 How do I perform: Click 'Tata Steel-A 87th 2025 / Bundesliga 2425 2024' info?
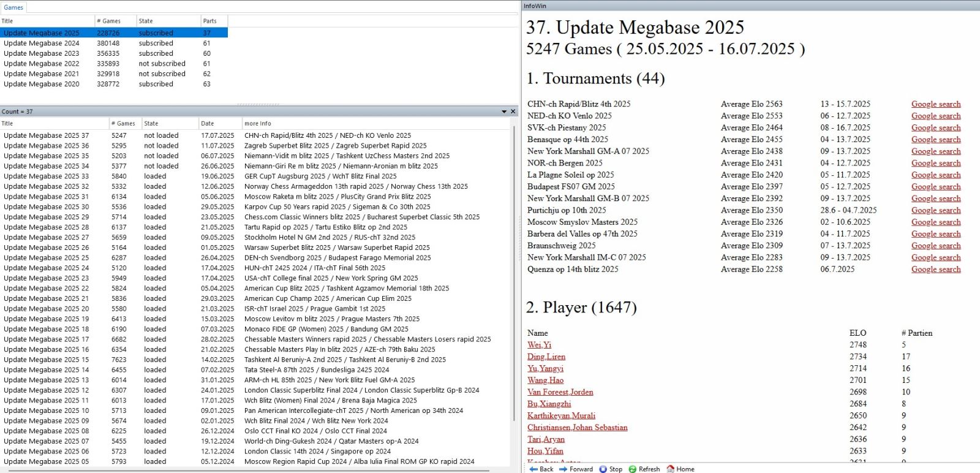point(317,369)
